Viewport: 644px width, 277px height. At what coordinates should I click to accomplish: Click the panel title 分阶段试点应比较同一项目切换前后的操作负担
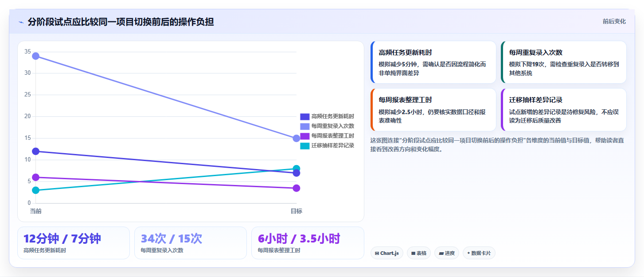pos(121,22)
